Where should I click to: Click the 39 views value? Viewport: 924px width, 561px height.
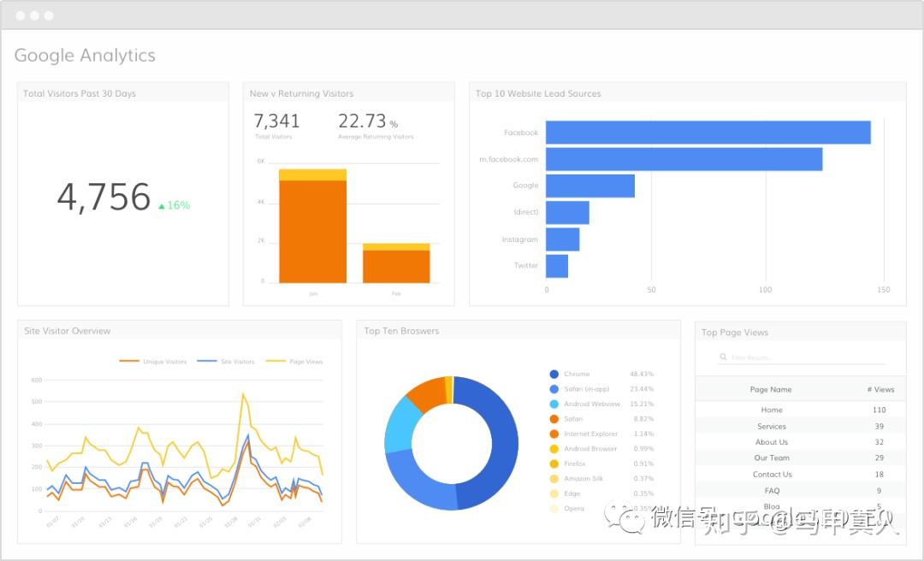880,426
